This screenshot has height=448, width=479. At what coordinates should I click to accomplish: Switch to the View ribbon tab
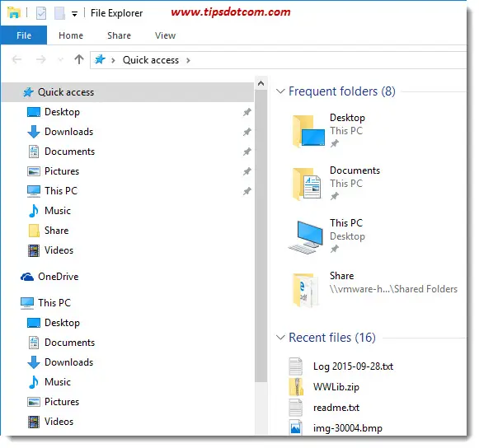pos(165,35)
